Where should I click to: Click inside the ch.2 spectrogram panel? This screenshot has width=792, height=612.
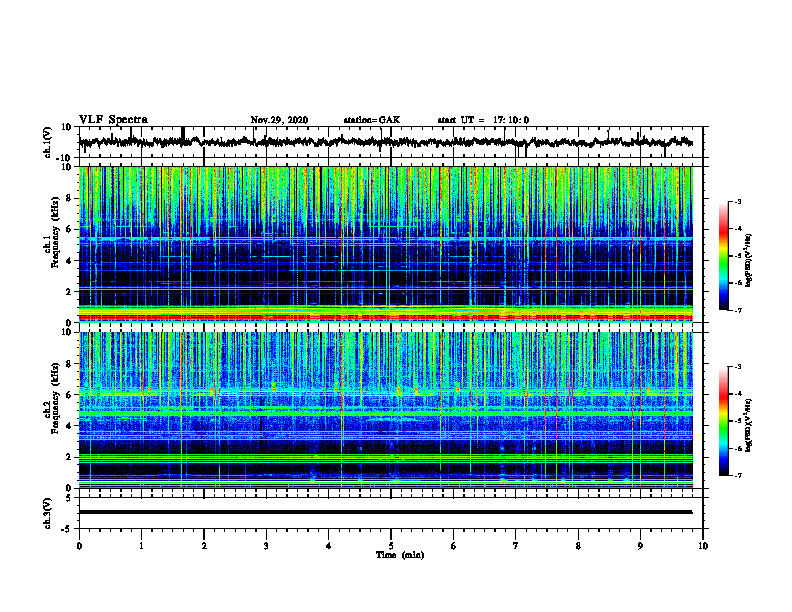(x=385, y=410)
